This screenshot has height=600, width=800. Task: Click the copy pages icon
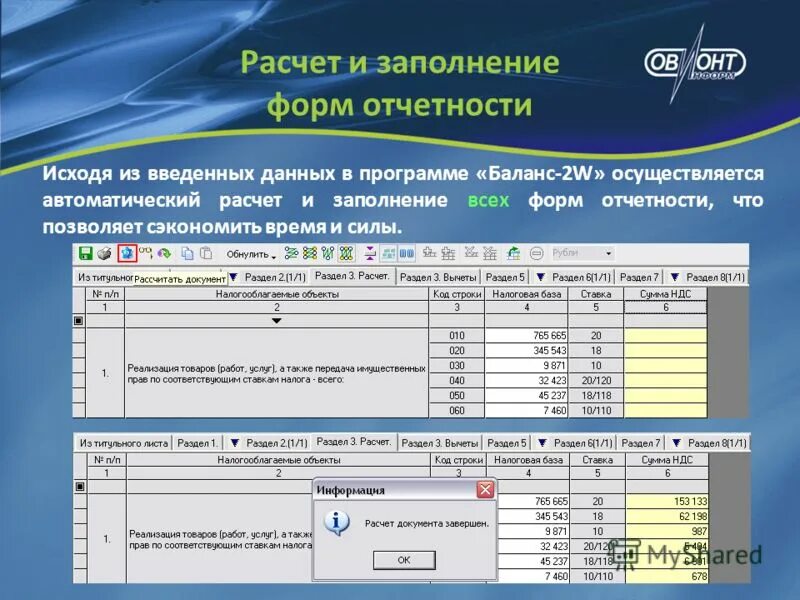[187, 253]
